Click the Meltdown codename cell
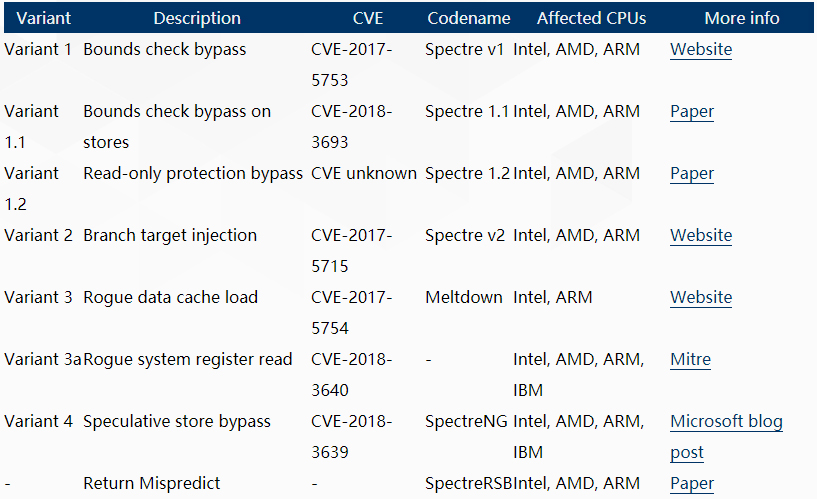The image size is (817, 499). pos(464,297)
